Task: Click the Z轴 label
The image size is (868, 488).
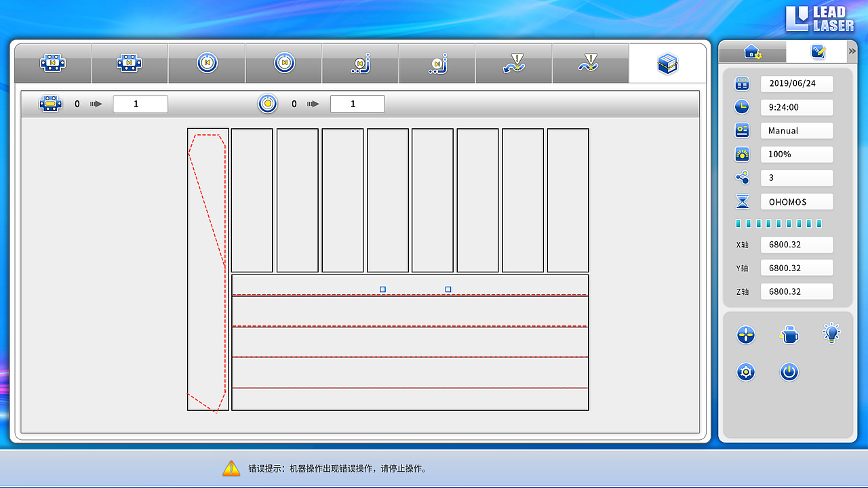Action: point(742,292)
